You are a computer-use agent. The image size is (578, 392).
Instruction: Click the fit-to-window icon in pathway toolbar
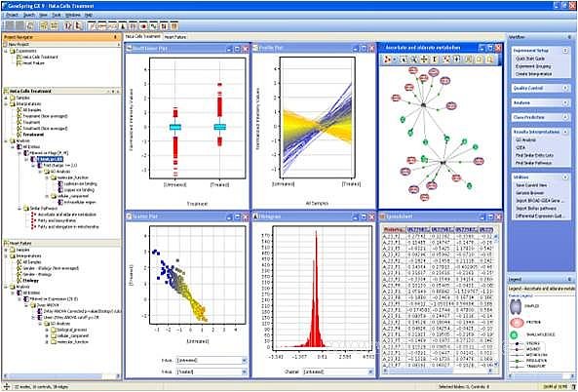[x=446, y=59]
